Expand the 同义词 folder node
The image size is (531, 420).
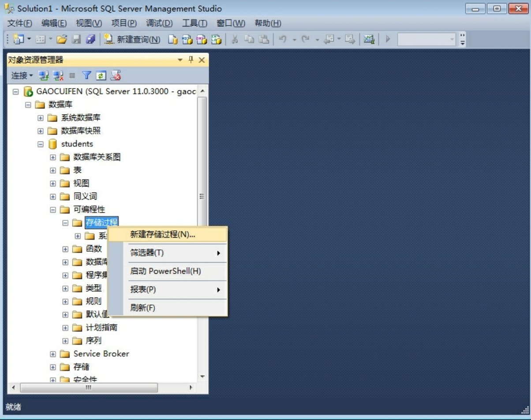tap(53, 197)
